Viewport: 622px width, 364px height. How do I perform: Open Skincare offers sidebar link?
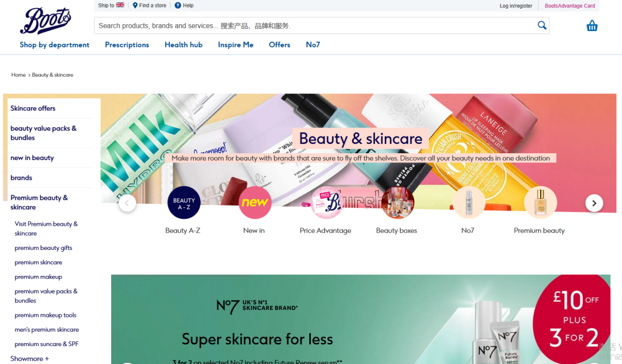33,108
